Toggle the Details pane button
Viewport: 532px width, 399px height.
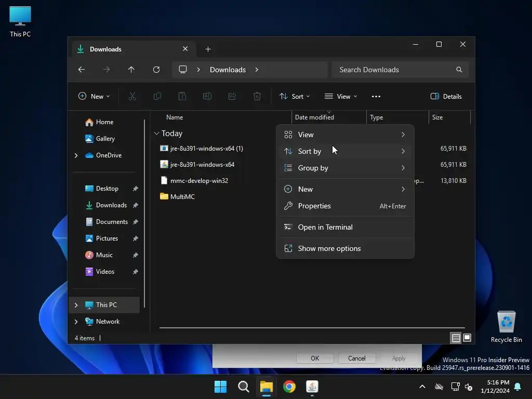point(446,96)
